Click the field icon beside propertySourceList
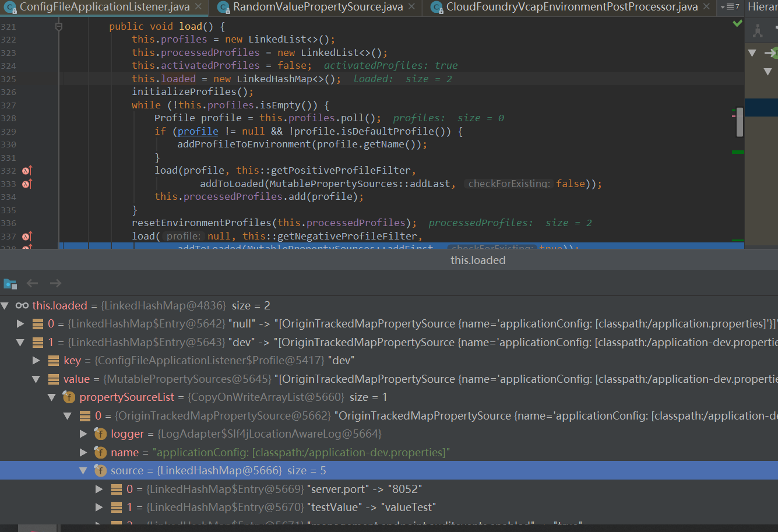This screenshot has height=532, width=778. click(69, 397)
